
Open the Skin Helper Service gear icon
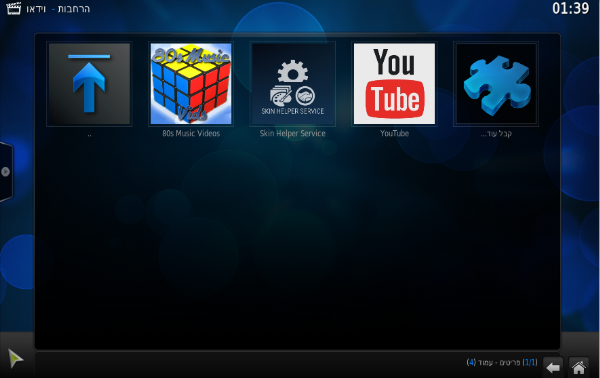(x=293, y=84)
